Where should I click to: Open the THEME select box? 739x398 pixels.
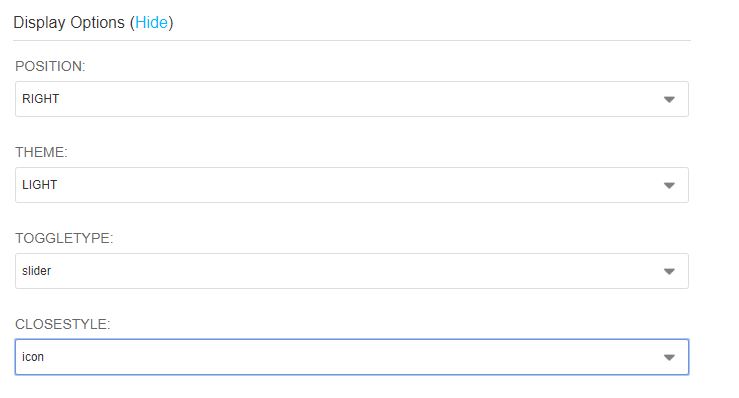[352, 185]
